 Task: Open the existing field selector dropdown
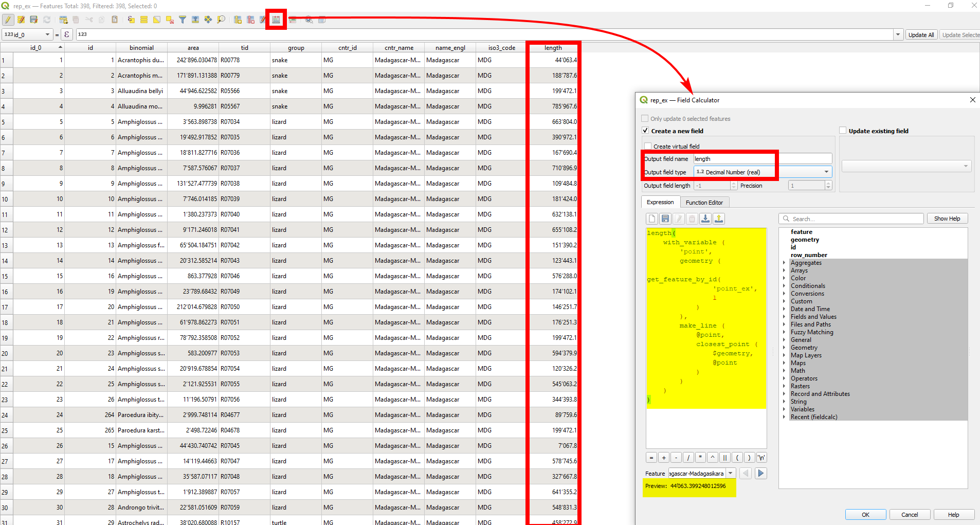(x=906, y=166)
